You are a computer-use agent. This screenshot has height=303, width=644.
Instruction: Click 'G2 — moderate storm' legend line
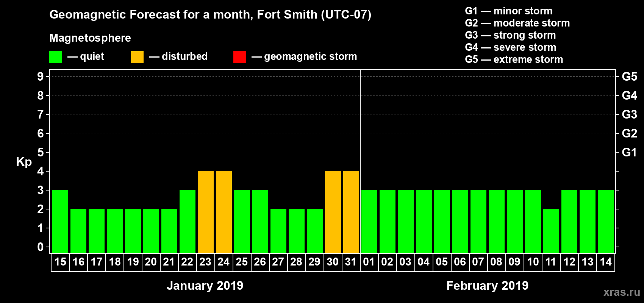click(x=517, y=23)
